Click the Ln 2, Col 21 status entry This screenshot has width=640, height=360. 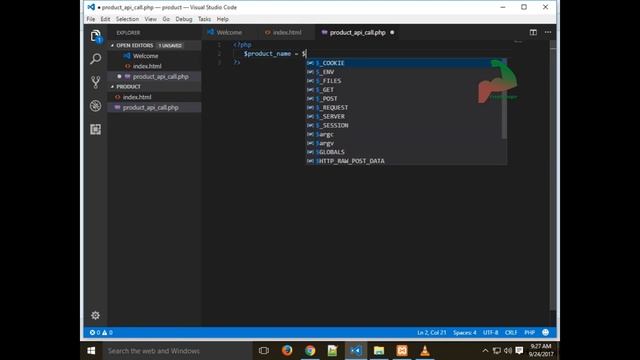click(x=431, y=333)
